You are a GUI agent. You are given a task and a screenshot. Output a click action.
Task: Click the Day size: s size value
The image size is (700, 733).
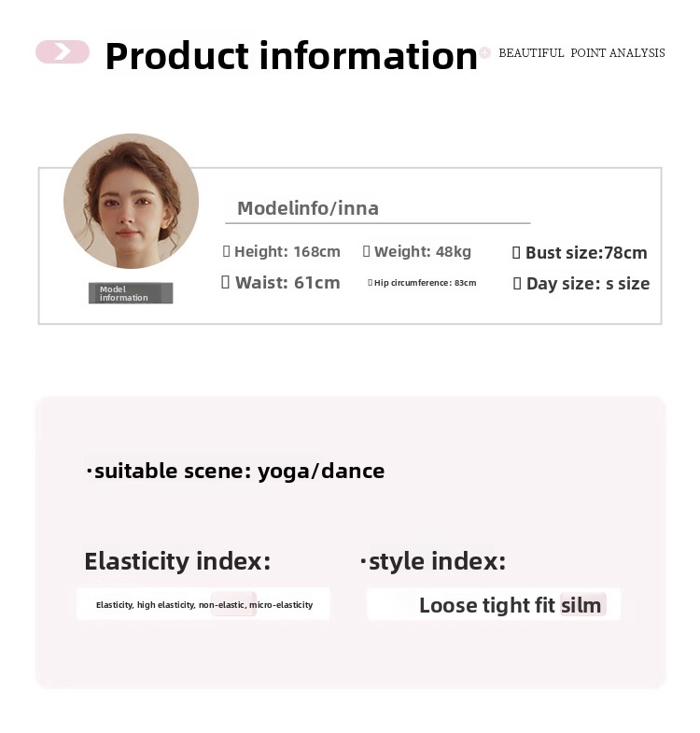(588, 284)
